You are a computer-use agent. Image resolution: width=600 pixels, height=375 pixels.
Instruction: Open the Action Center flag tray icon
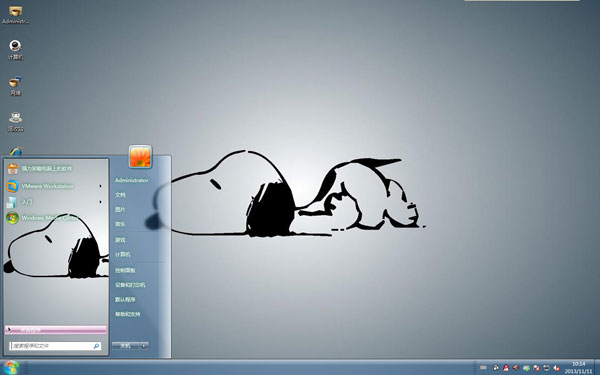[x=536, y=368]
